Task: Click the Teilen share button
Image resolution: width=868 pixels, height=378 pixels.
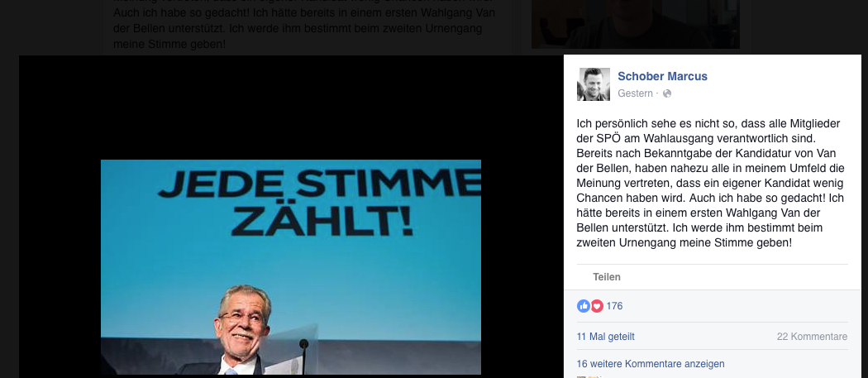Action: 607,277
